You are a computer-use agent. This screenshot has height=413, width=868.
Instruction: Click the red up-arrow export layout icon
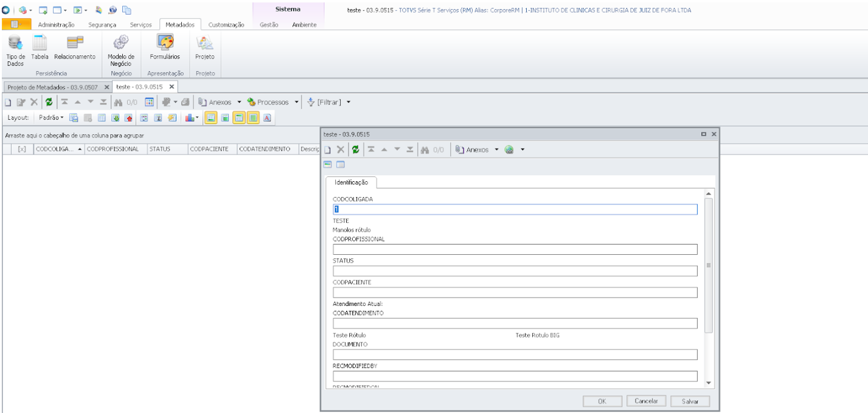point(128,117)
